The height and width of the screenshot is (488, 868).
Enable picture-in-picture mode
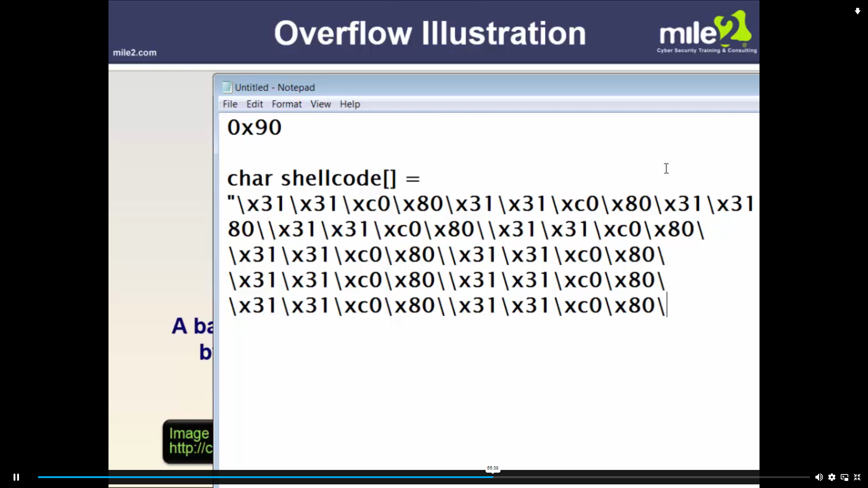[845, 477]
